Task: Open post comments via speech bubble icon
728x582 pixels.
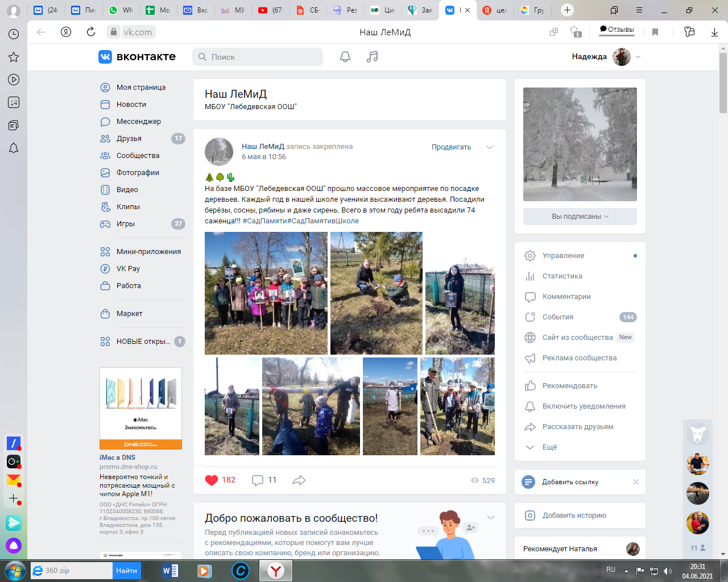Action: point(258,480)
